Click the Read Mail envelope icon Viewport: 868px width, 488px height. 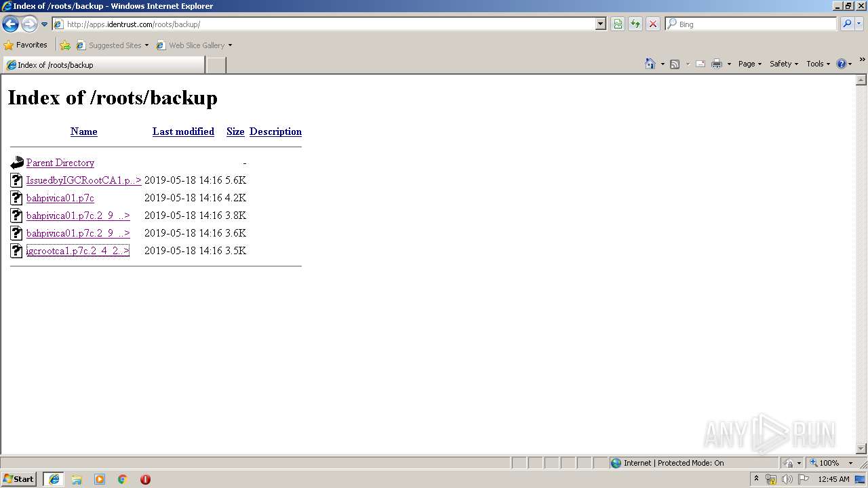[x=701, y=64]
